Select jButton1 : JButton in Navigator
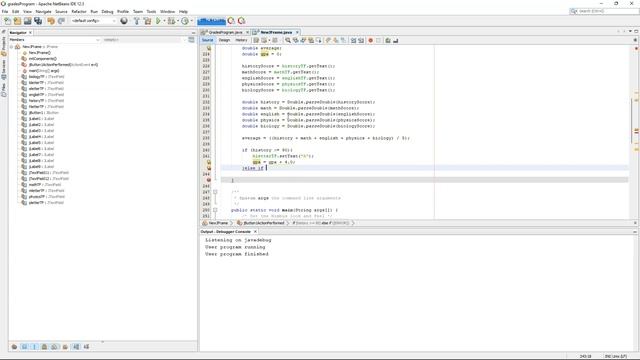Screen dimensions: 640x360 coord(44,113)
